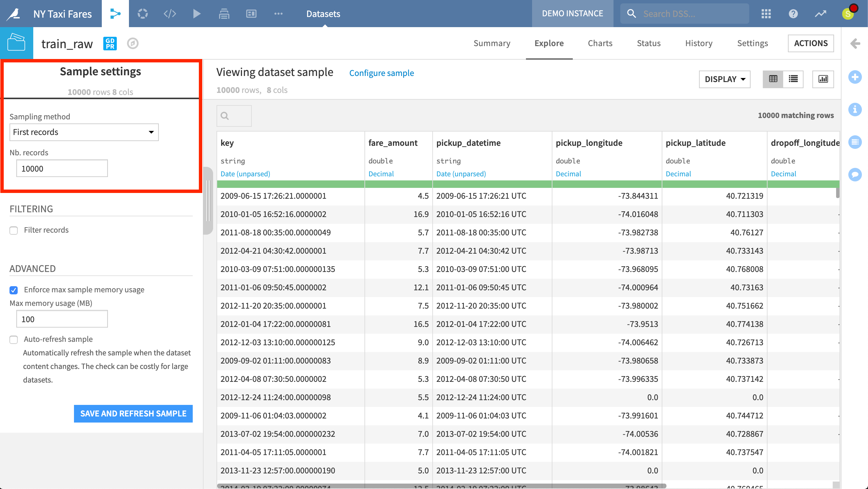This screenshot has height=489, width=868.
Task: Open the Status tab
Action: tap(649, 43)
